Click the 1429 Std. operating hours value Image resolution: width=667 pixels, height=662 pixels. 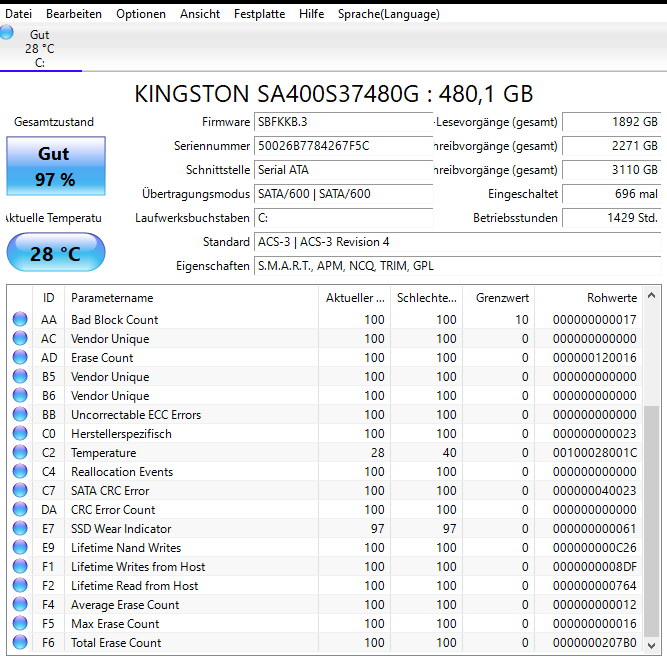click(x=612, y=218)
